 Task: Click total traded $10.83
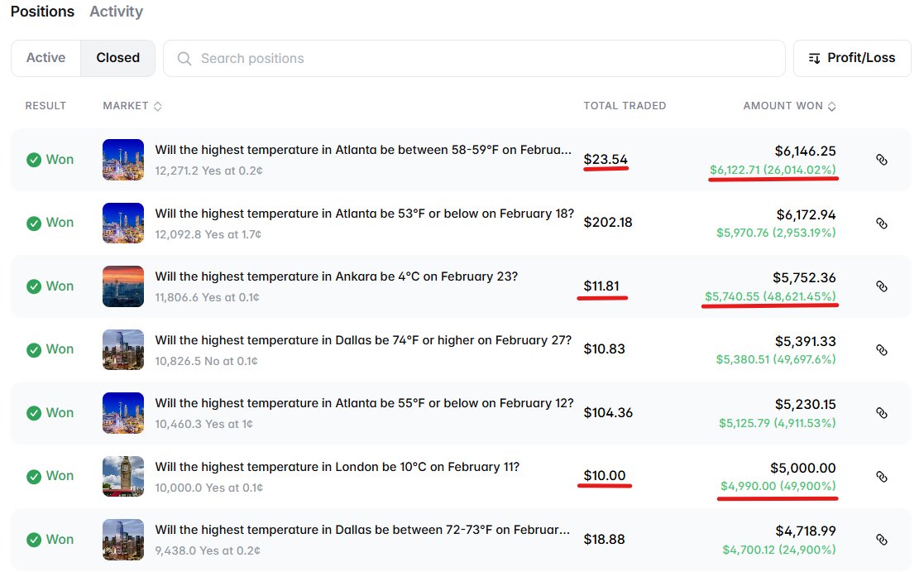click(x=605, y=349)
